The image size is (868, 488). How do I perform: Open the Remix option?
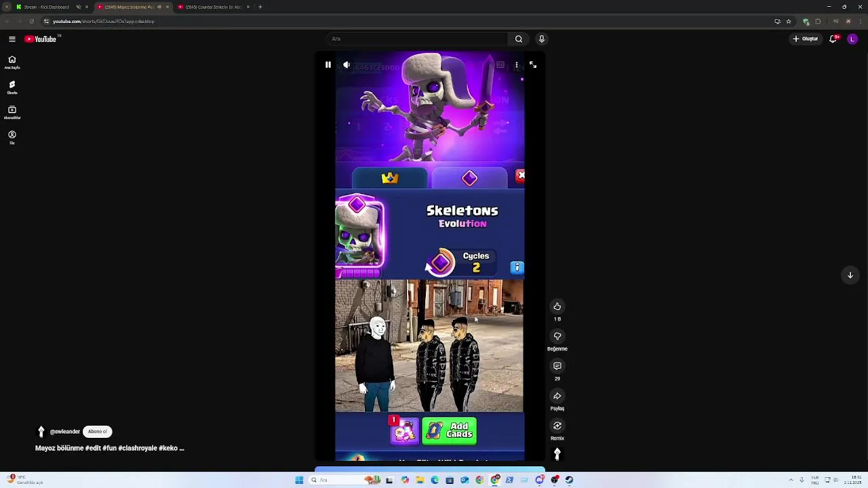pos(557,426)
